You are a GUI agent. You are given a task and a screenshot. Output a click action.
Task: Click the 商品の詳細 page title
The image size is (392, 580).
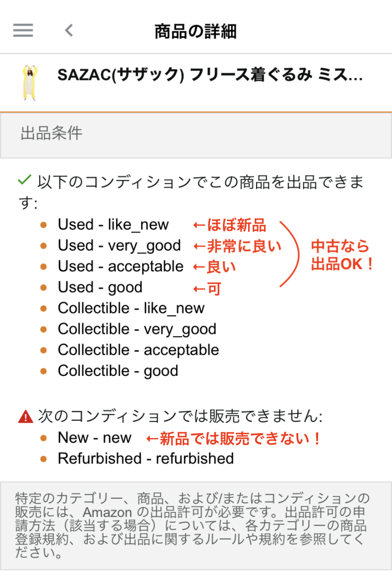pyautogui.click(x=196, y=31)
